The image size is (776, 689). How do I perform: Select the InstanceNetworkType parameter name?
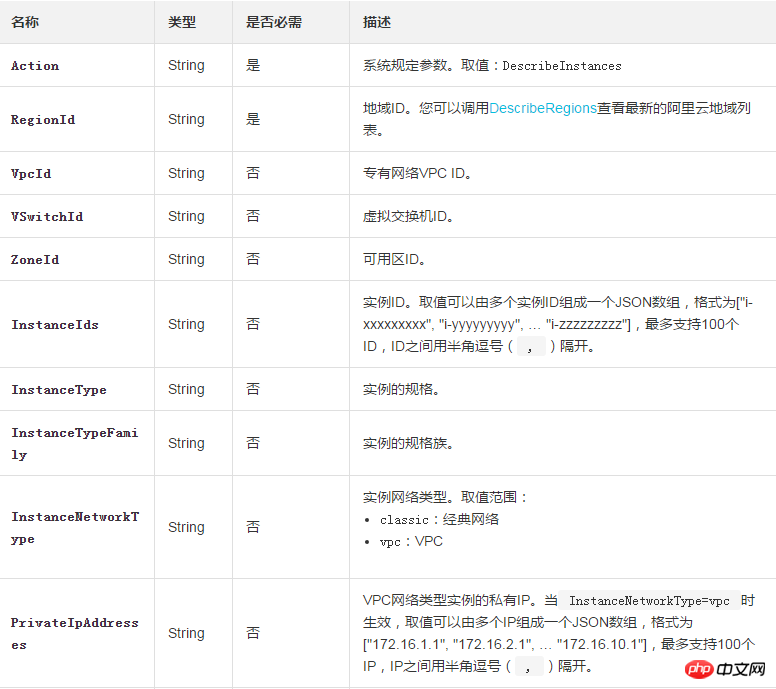75,528
